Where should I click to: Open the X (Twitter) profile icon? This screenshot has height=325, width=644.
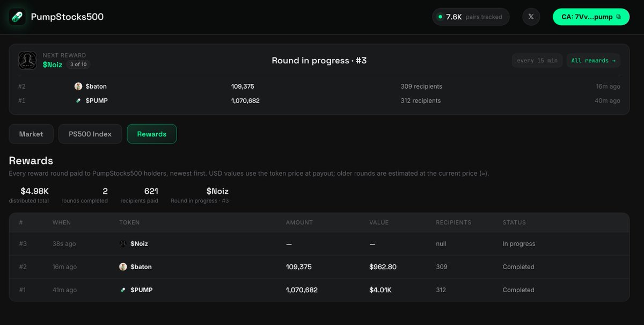click(x=531, y=17)
